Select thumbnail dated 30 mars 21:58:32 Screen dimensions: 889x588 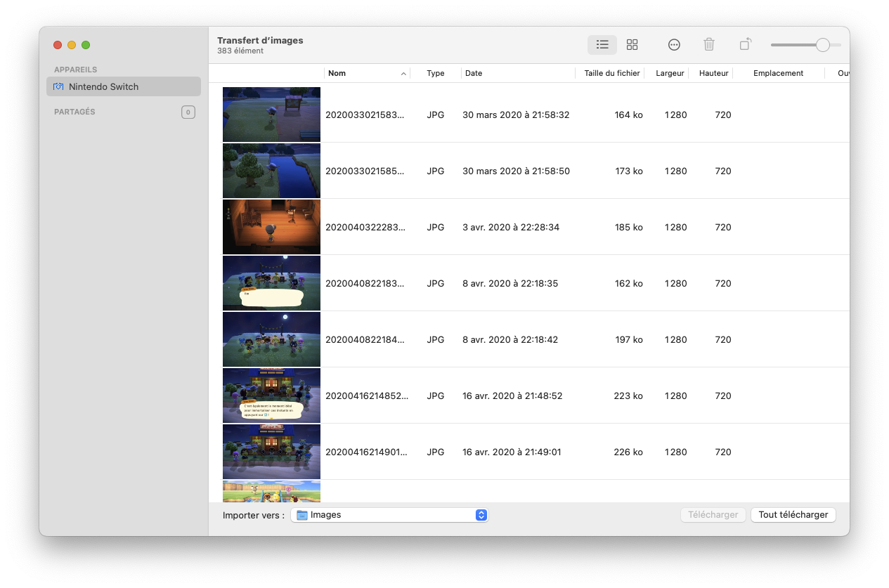271,115
